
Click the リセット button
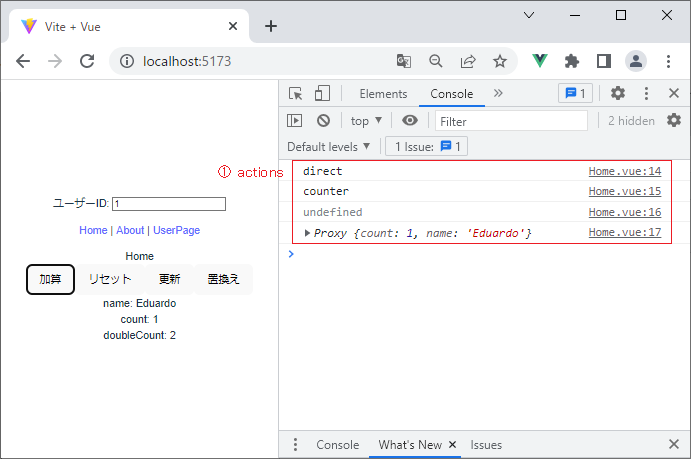pos(110,279)
